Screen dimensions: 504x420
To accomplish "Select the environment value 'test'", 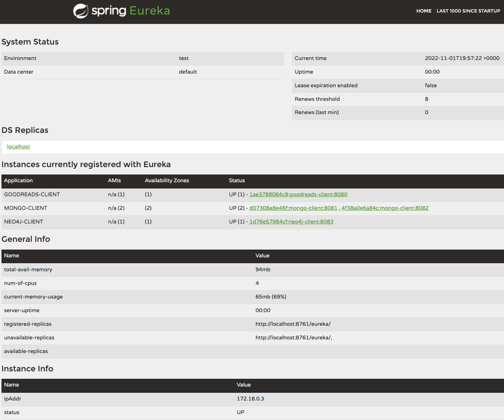I will coord(184,58).
